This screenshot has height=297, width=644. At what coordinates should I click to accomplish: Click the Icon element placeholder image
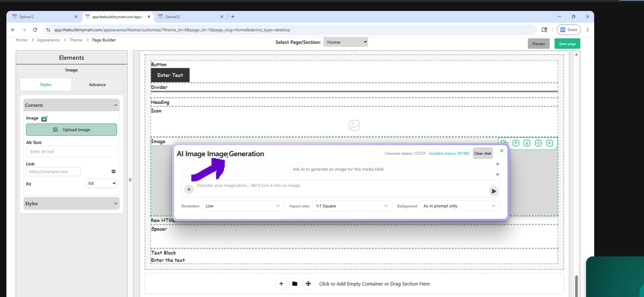pos(354,125)
